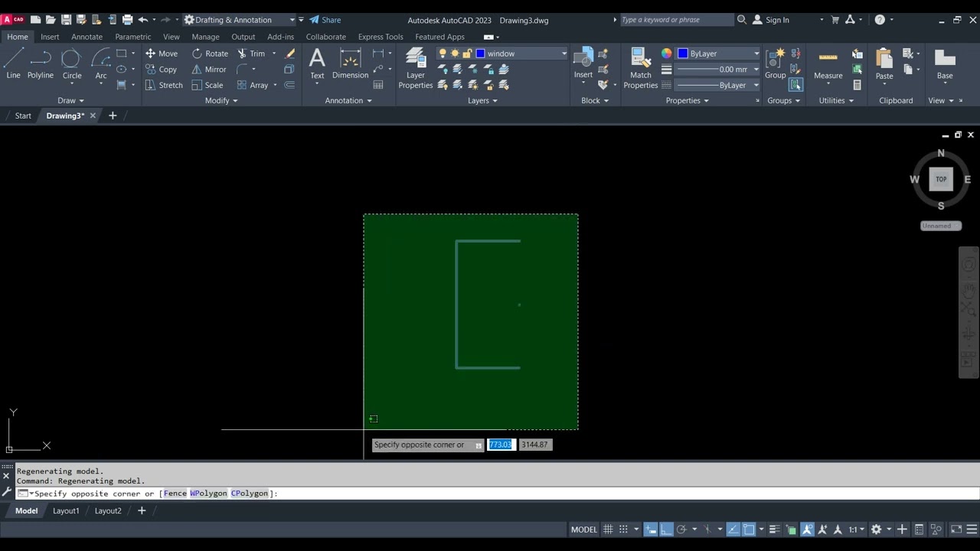Viewport: 980px width, 551px height.
Task: Open annotation scale 1:1 dropdown
Action: click(x=855, y=530)
